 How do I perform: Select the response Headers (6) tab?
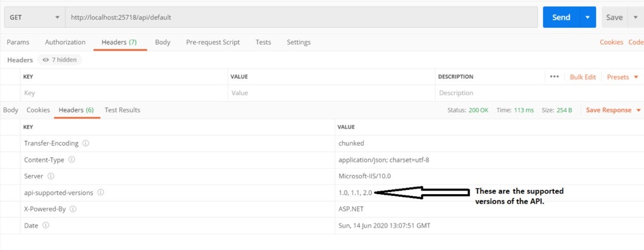pos(76,110)
